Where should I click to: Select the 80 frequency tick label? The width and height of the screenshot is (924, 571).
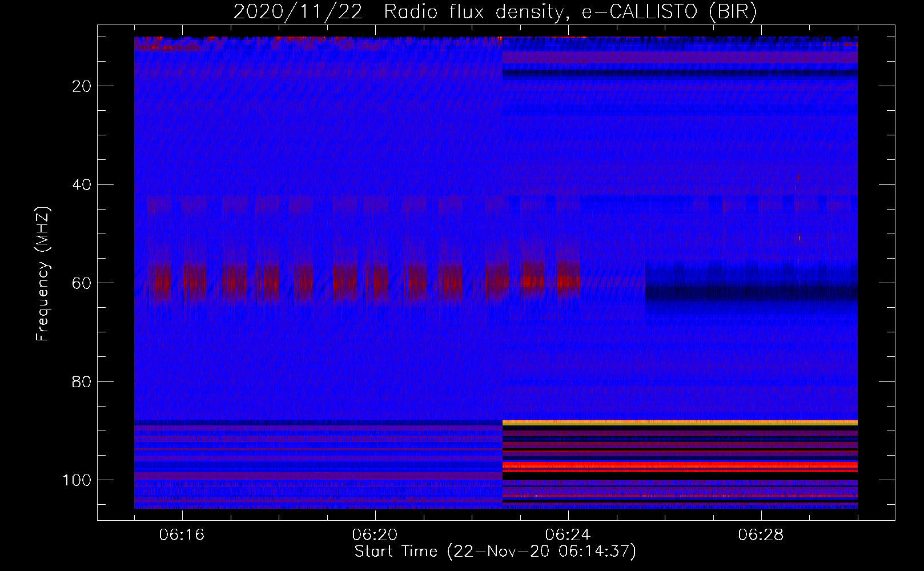click(x=81, y=382)
